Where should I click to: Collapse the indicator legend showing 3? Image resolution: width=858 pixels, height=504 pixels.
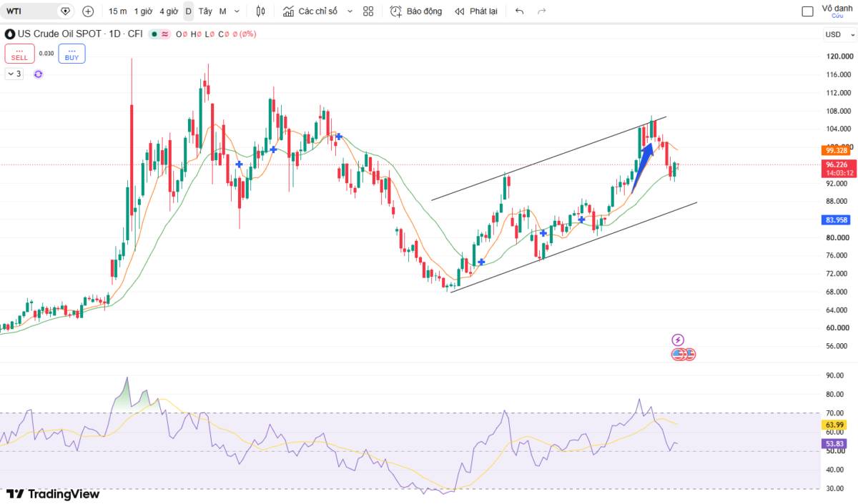pos(14,74)
